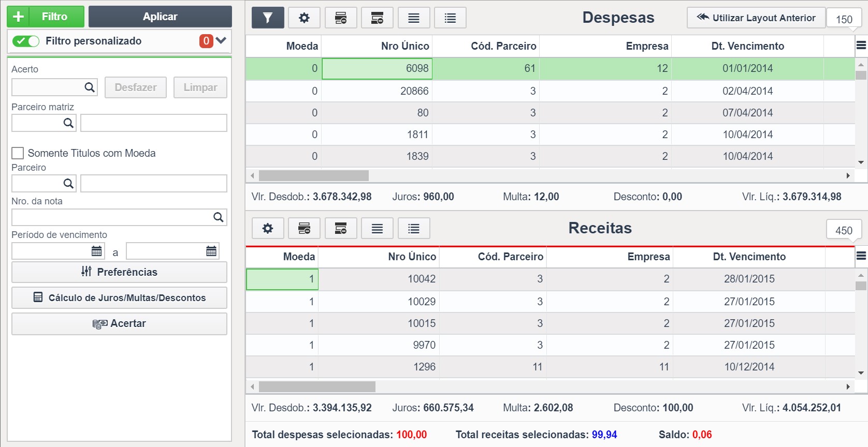Select Receitas cell 10042
868x447 pixels.
pyautogui.click(x=379, y=279)
